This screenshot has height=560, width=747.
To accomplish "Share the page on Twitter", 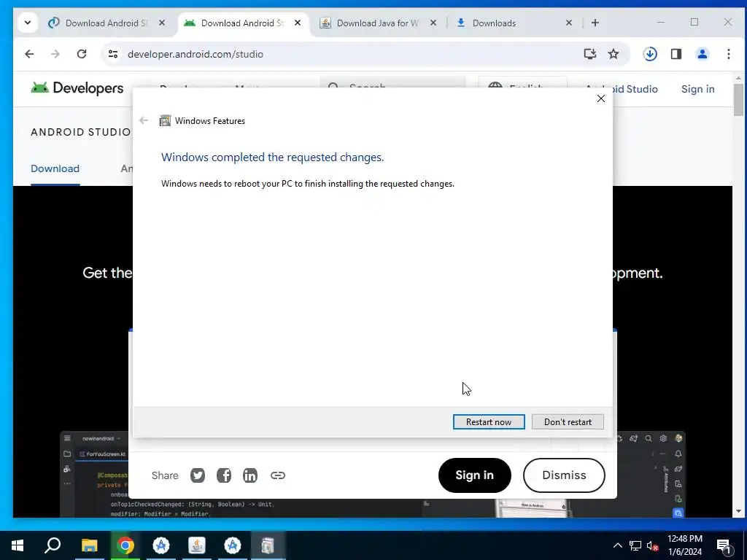I will 198,475.
